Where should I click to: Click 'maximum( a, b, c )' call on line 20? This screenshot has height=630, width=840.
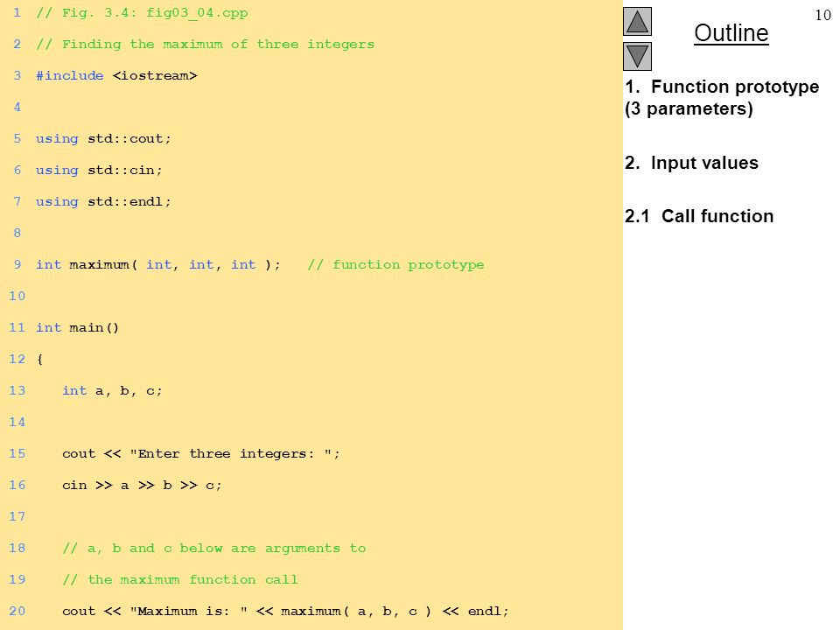(356, 611)
